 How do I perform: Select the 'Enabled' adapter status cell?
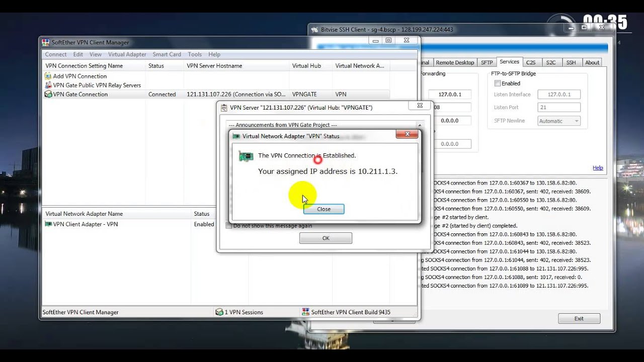[204, 224]
